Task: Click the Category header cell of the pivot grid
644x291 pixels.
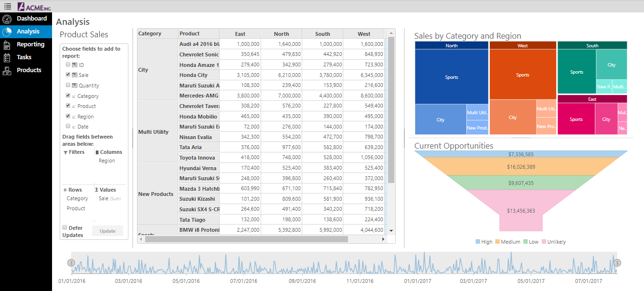Action: 158,34
